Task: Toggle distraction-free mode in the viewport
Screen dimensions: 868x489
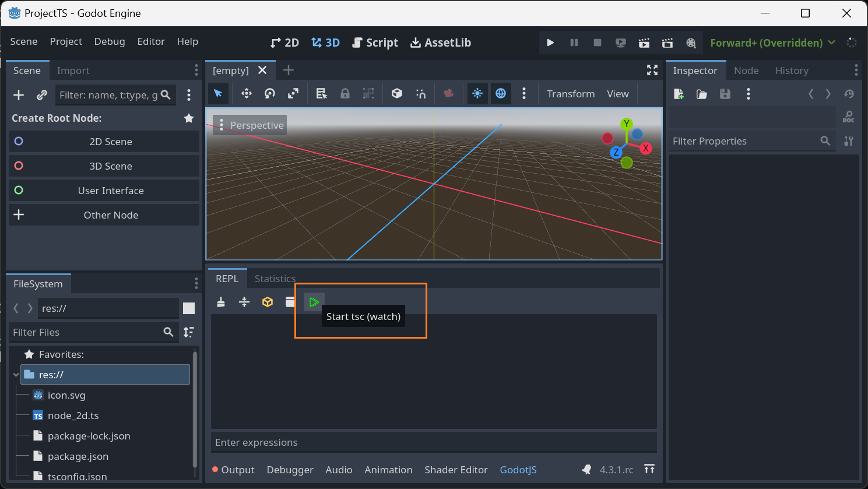Action: (652, 71)
